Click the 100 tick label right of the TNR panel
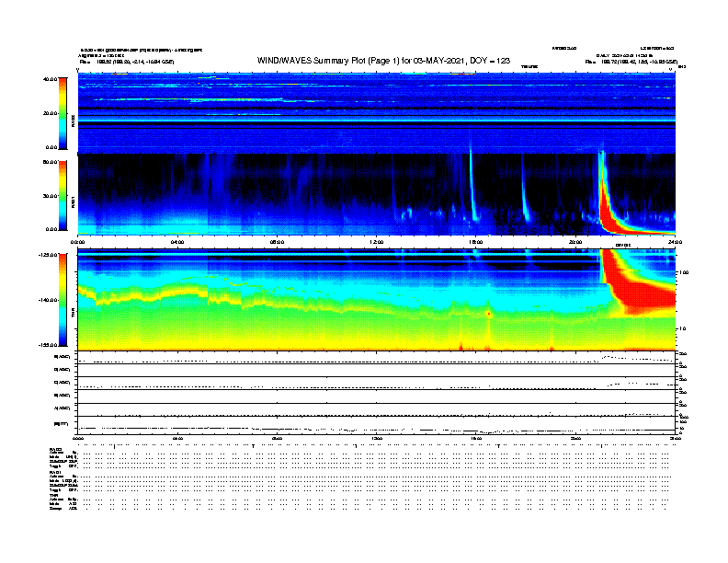The width and height of the screenshot is (728, 563). (684, 272)
